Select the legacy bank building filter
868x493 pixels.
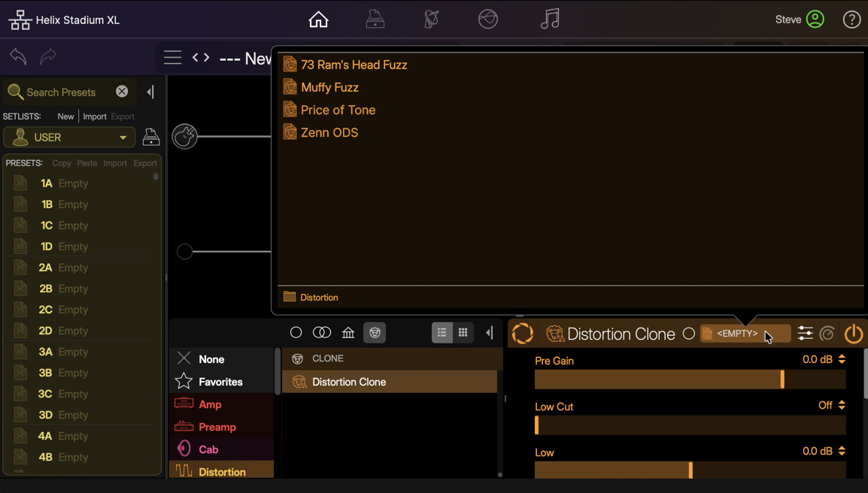(x=348, y=332)
